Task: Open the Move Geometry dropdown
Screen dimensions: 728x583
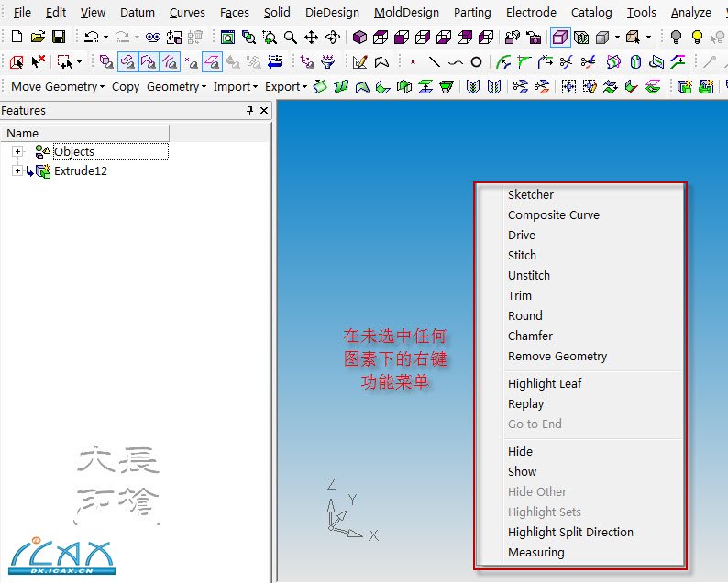Action: pos(58,87)
